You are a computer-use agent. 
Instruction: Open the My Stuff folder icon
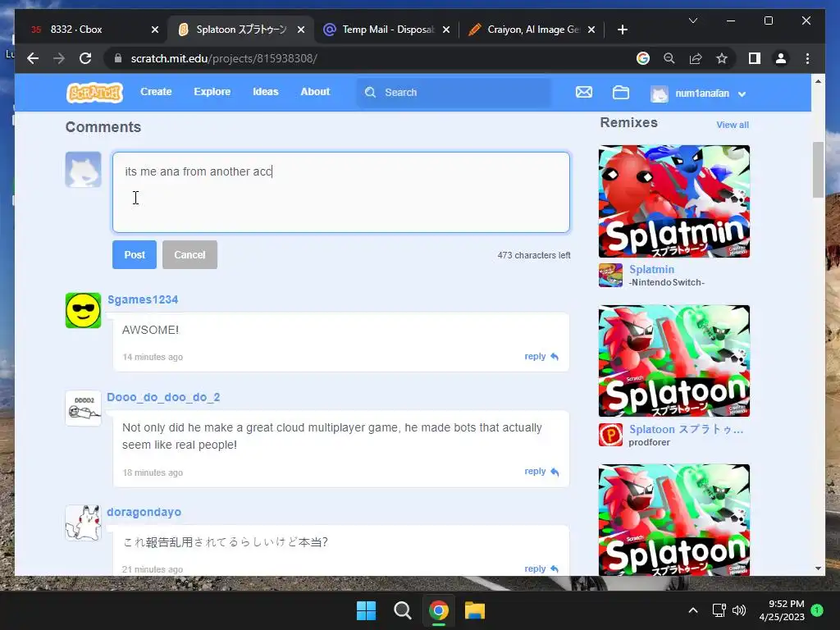click(x=621, y=93)
